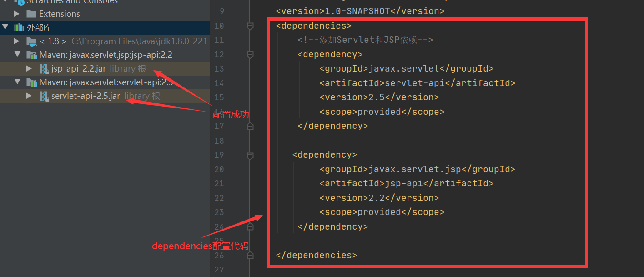The width and height of the screenshot is (644, 277).
Task: Click line number 15 in the gutter
Action: pyautogui.click(x=219, y=97)
